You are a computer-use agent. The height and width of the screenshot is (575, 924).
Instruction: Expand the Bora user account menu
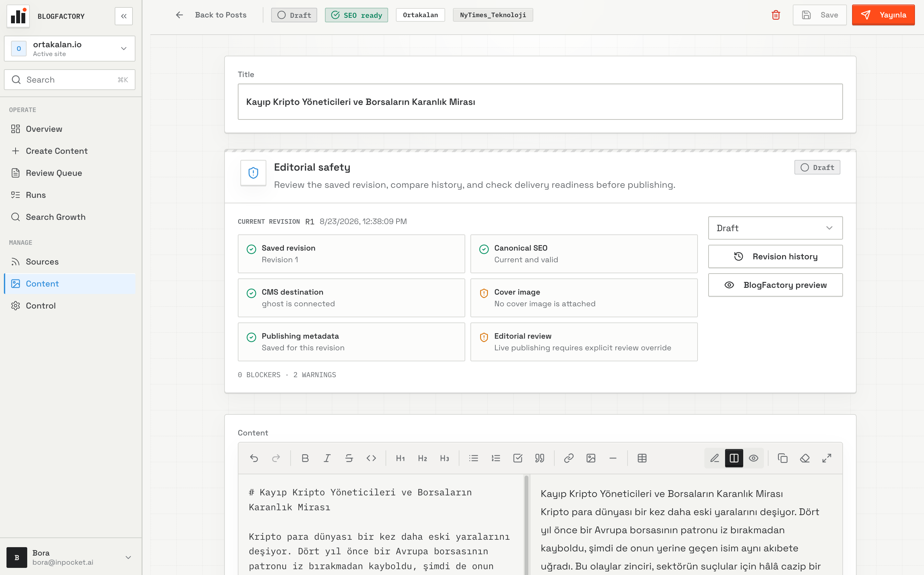70,557
